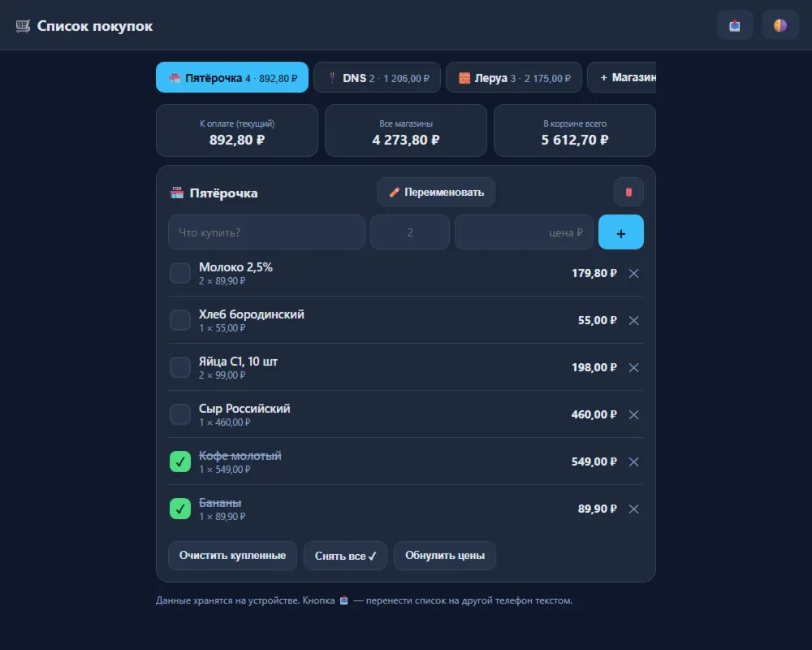
Task: Add a new store with + Магазин
Action: 622,78
